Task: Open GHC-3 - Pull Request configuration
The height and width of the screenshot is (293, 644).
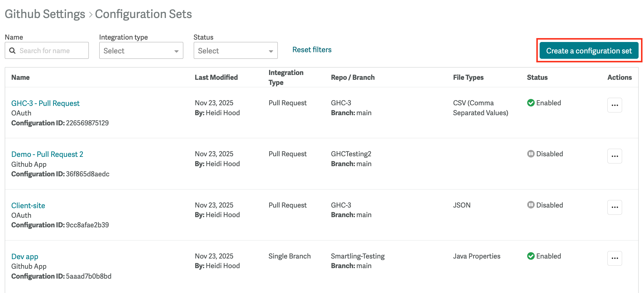Action: coord(45,103)
